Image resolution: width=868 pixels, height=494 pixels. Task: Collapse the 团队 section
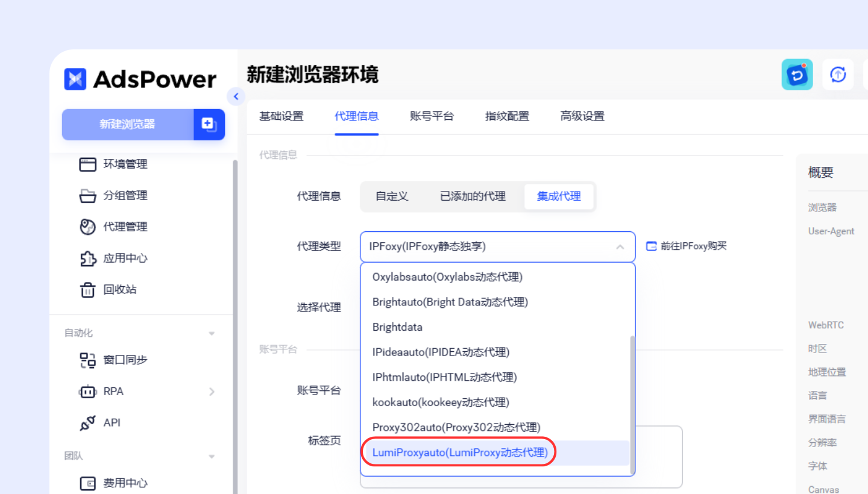pos(212,457)
